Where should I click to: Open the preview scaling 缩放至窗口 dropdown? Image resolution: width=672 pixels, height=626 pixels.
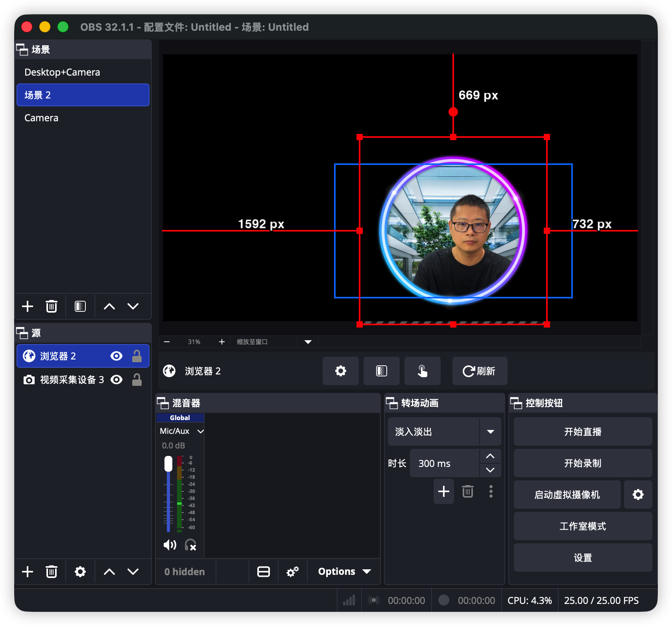[x=308, y=342]
